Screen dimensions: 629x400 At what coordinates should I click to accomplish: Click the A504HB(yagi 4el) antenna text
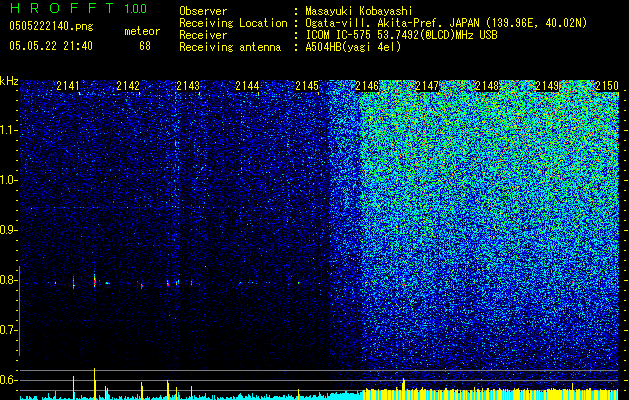pyautogui.click(x=353, y=47)
